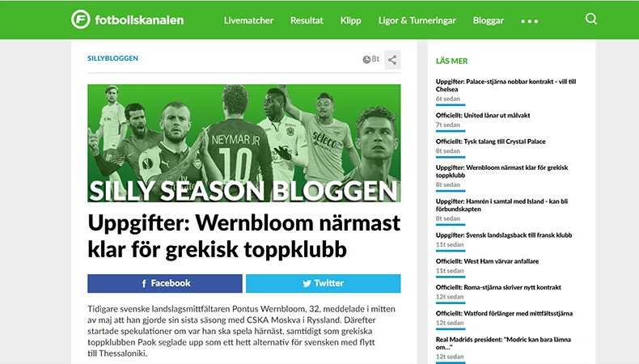
Task: Select Ligor & Turneringar in the header
Action: pos(417,20)
